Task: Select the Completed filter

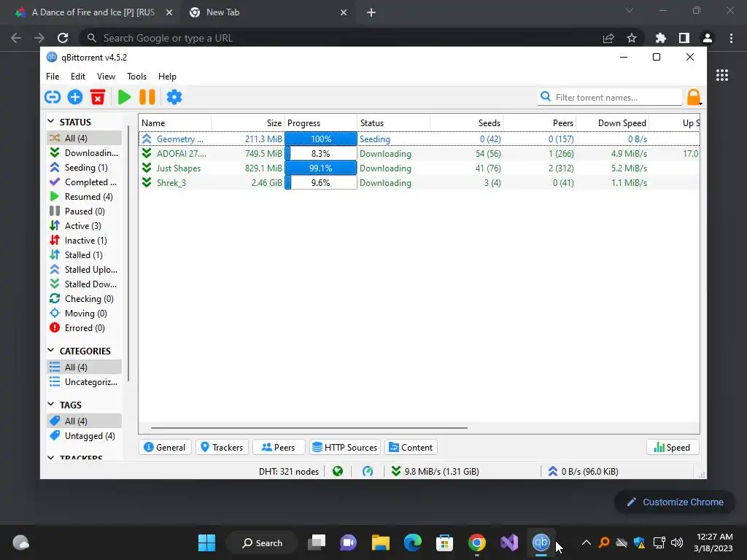Action: pos(85,182)
